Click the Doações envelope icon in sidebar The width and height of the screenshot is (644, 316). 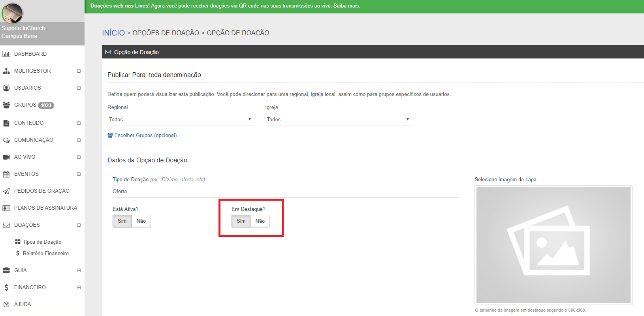(6, 225)
